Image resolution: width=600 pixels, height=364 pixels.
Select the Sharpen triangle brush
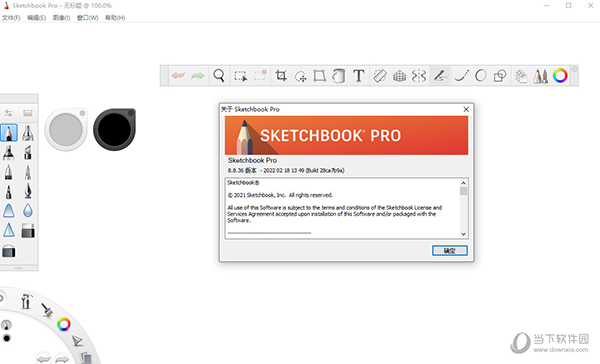(x=8, y=230)
